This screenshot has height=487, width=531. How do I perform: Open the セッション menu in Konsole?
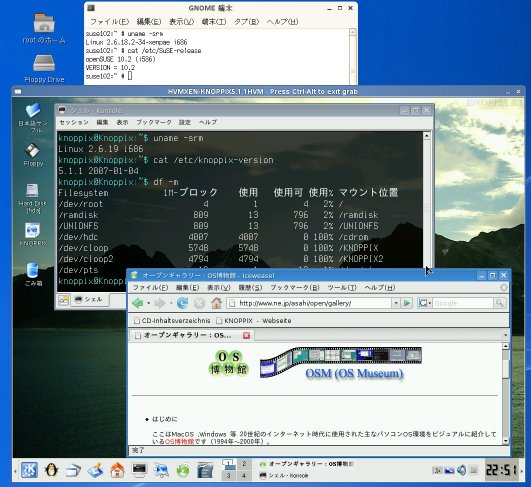[x=74, y=122]
